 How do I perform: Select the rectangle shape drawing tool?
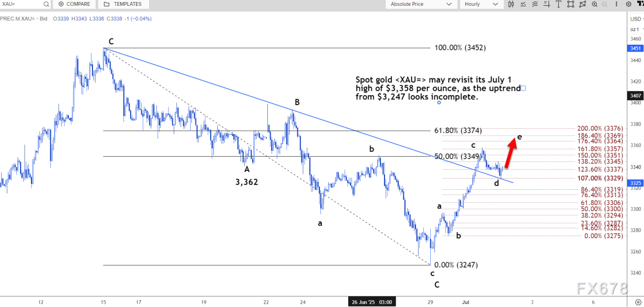570,4
